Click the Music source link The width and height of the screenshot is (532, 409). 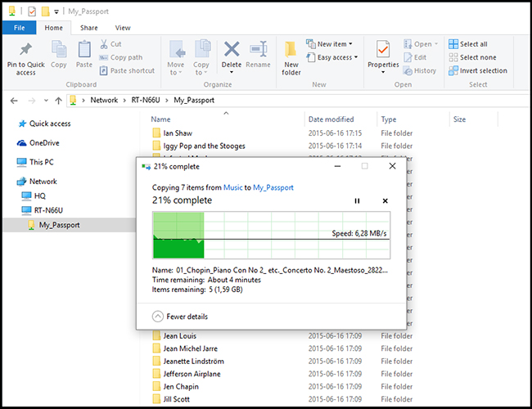(233, 187)
